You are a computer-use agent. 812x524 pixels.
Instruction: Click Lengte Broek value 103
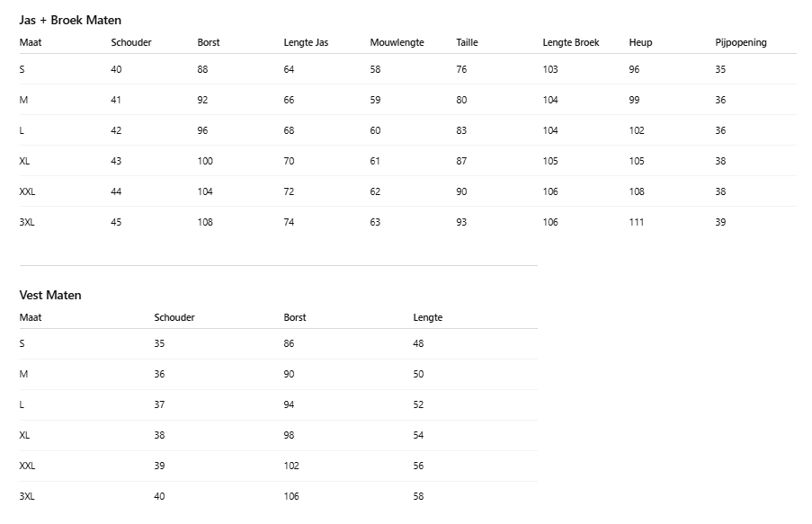point(550,69)
